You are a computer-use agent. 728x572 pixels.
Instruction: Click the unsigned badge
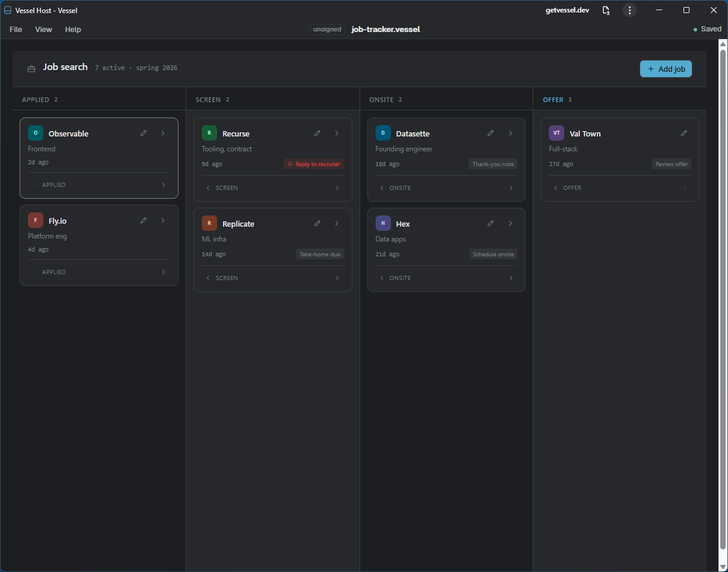327,29
